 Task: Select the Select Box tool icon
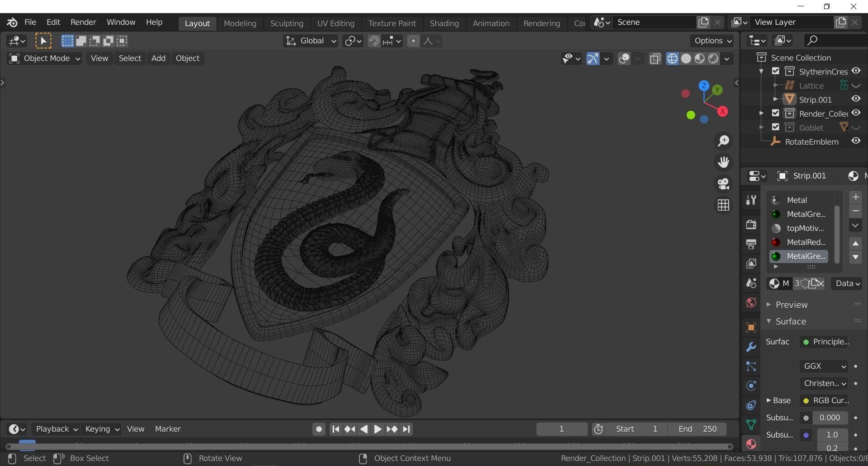[43, 41]
